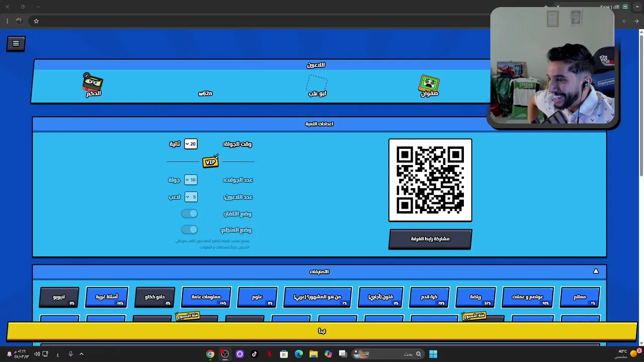Select category عواصم و عملات
The width and height of the screenshot is (644, 362).
point(528,297)
